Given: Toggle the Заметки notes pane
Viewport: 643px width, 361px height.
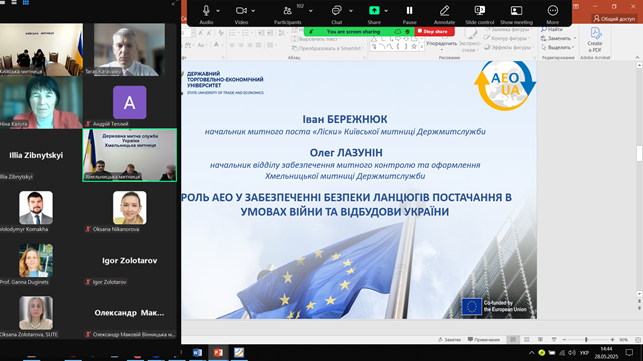Looking at the screenshot, I should click(x=449, y=340).
